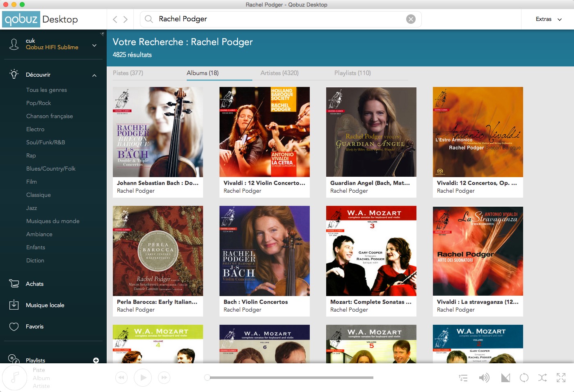The height and width of the screenshot is (392, 574).
Task: Skip to next track
Action: (x=164, y=378)
